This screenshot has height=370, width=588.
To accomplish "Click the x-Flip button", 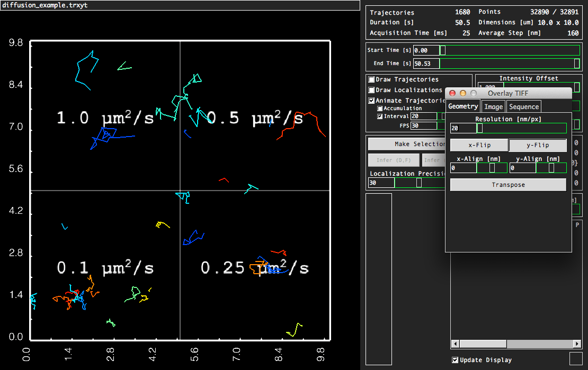I will pos(479,145).
